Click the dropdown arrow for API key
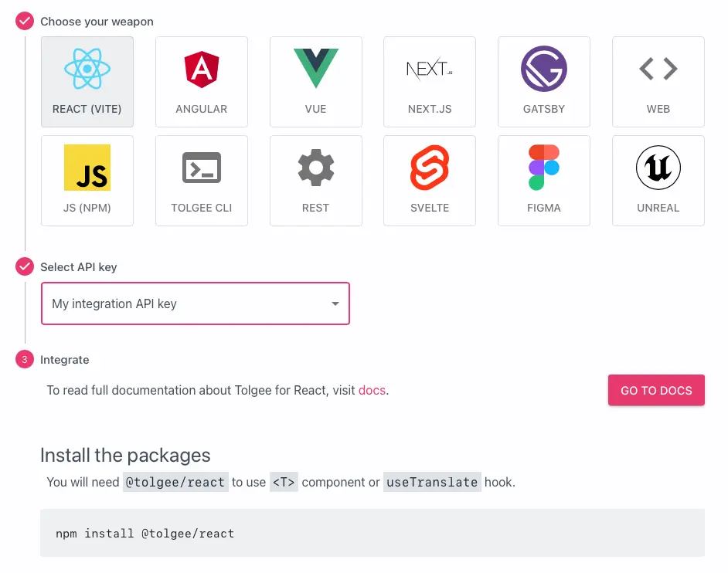Image resolution: width=728 pixels, height=573 pixels. pos(335,304)
